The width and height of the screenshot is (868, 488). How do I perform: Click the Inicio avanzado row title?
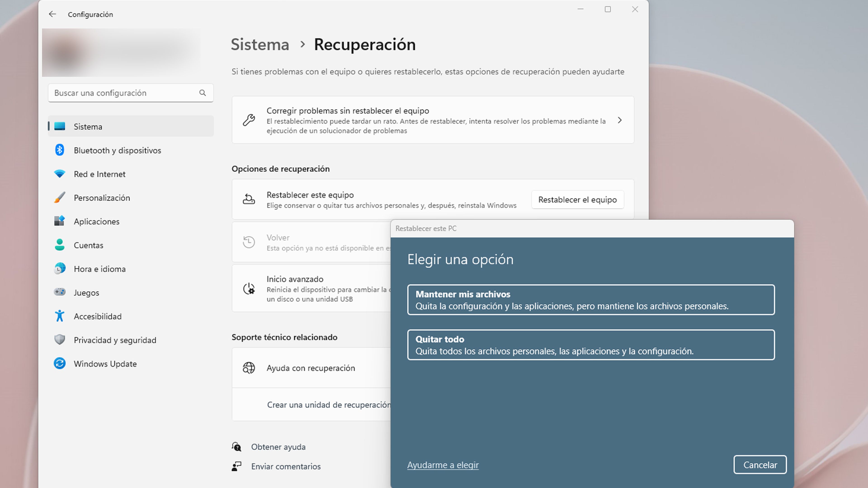[295, 279]
